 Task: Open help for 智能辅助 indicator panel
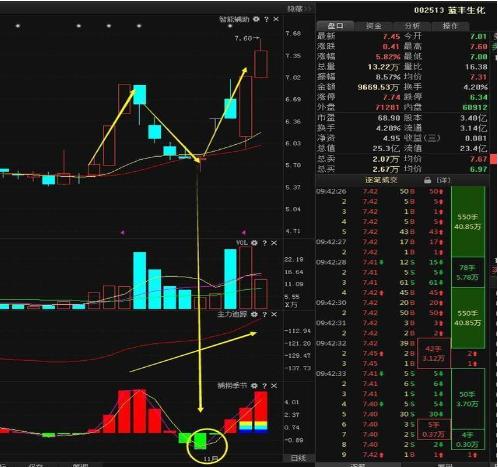tap(266, 19)
